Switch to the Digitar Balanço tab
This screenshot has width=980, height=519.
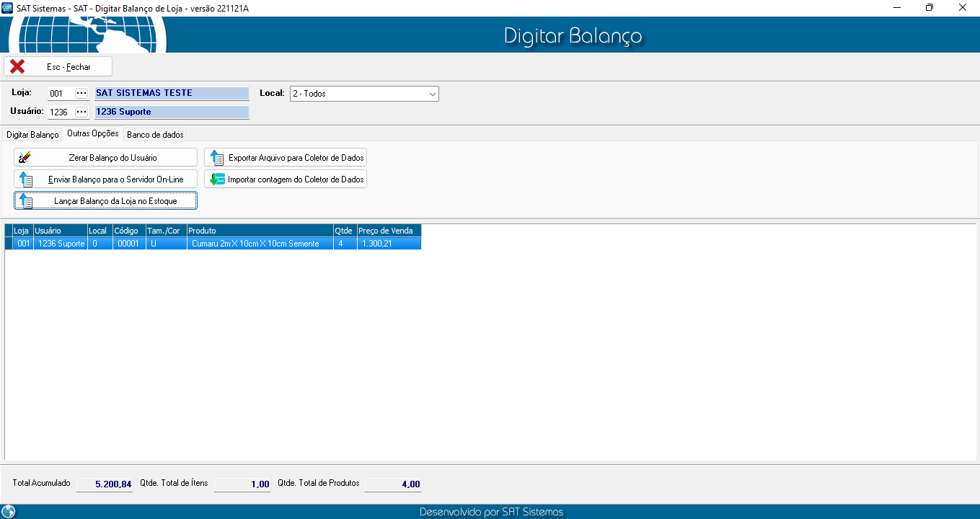pyautogui.click(x=32, y=135)
